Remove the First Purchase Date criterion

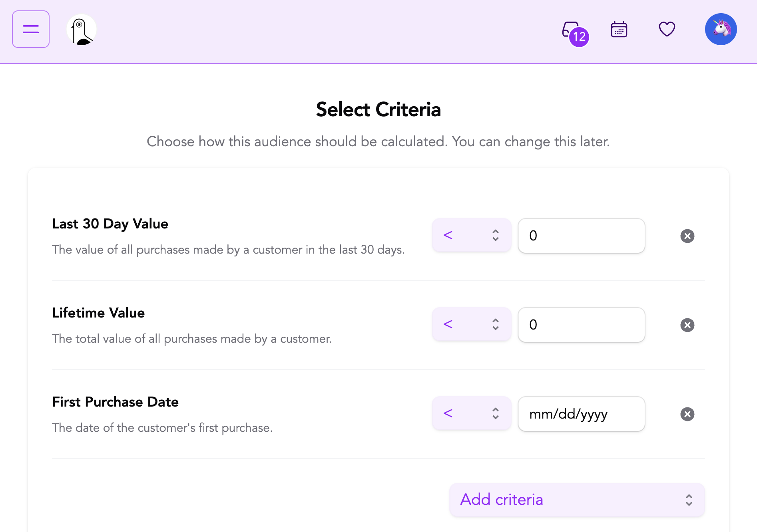pos(687,414)
